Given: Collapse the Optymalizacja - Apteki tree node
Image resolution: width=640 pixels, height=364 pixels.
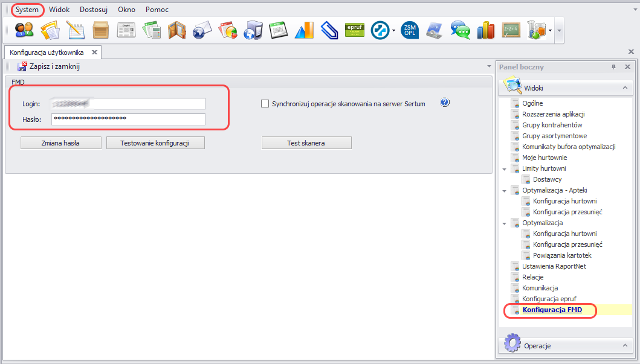Looking at the screenshot, I should (504, 191).
